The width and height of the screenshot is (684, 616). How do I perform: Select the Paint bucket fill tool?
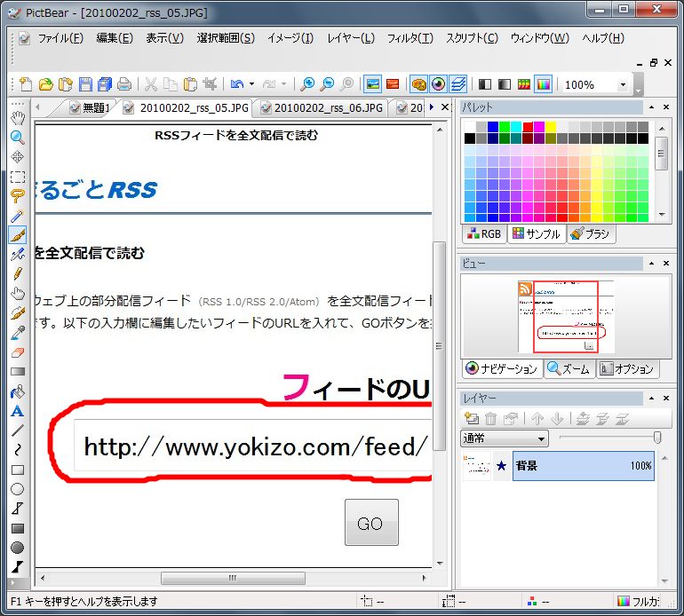pos(18,391)
